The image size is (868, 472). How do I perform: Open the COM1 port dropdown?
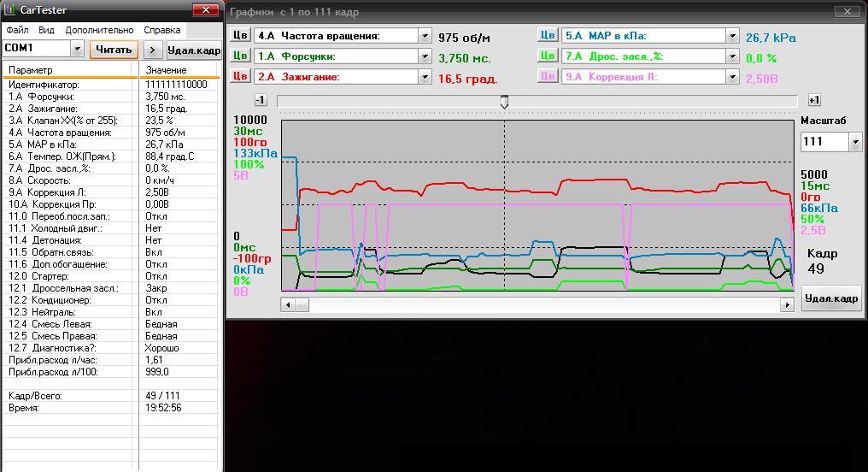tap(77, 50)
